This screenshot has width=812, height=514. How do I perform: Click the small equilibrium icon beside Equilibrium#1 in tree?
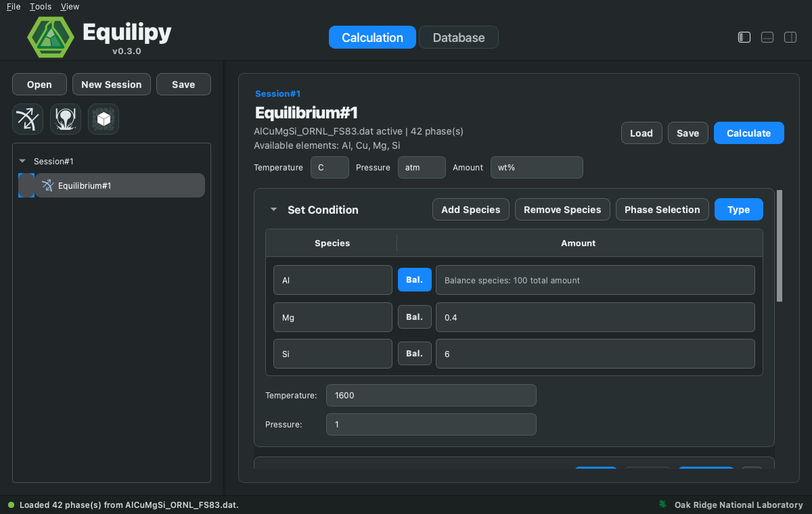(x=47, y=185)
